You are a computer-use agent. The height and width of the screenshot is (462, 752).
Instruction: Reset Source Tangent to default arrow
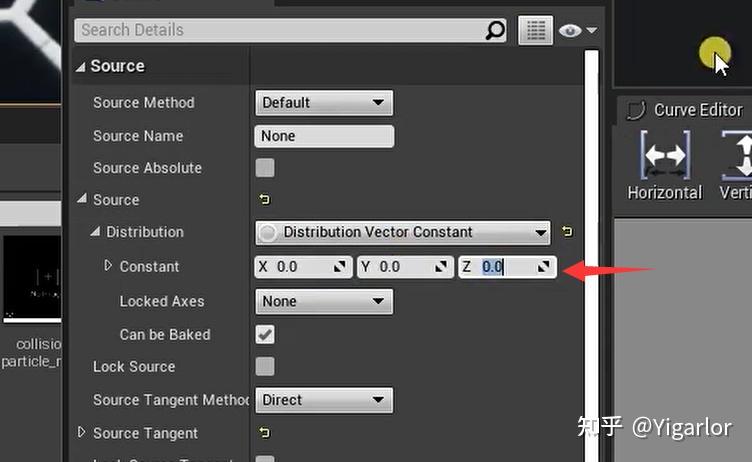pos(265,433)
